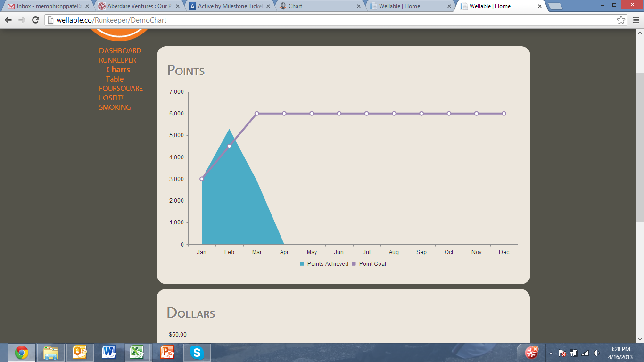Click the battery power tray icon
The width and height of the screenshot is (644, 362).
coord(574,353)
